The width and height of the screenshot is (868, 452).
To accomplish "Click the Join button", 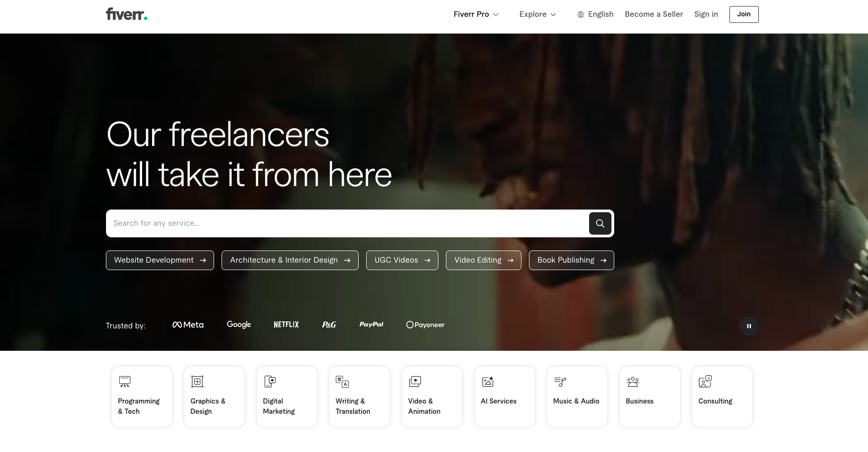I will 743,14.
